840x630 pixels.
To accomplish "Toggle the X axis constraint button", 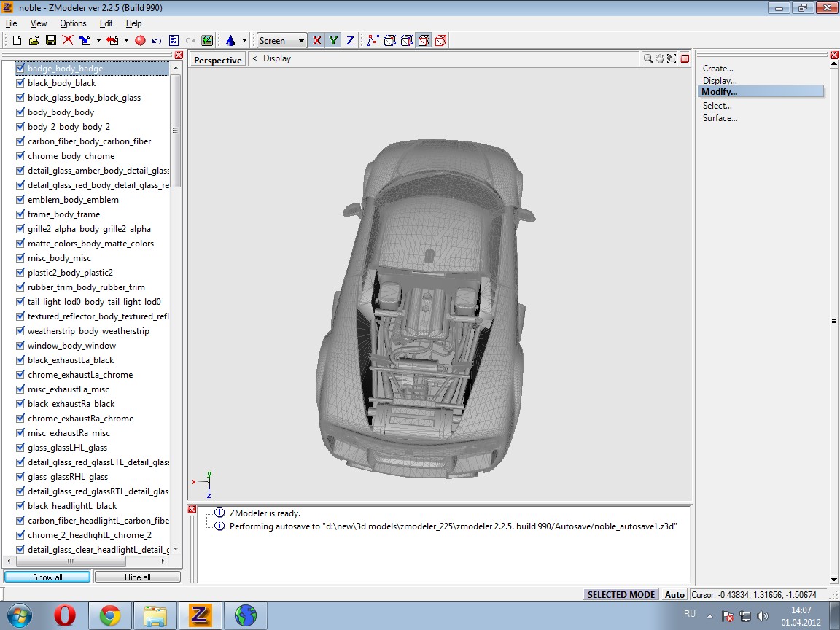I will 316,41.
